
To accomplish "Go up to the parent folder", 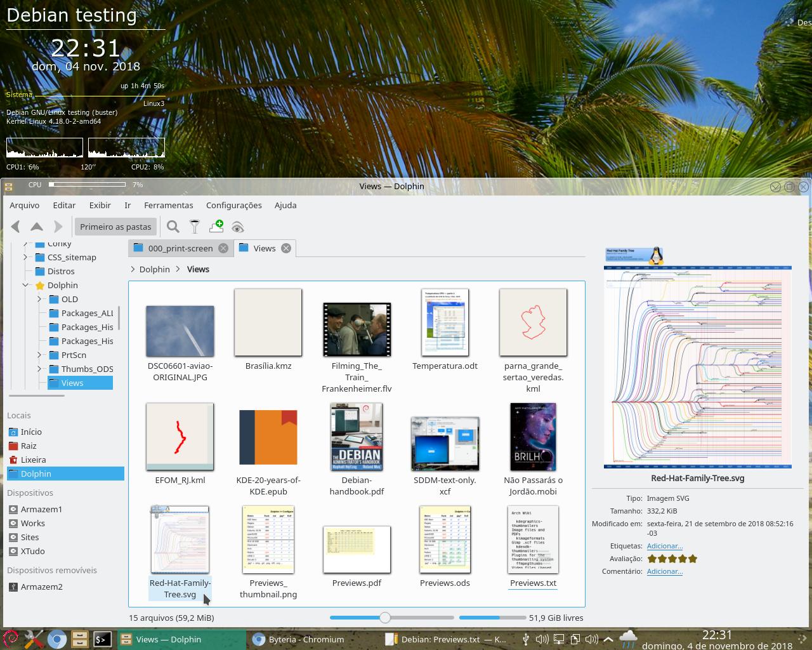I will (x=37, y=227).
